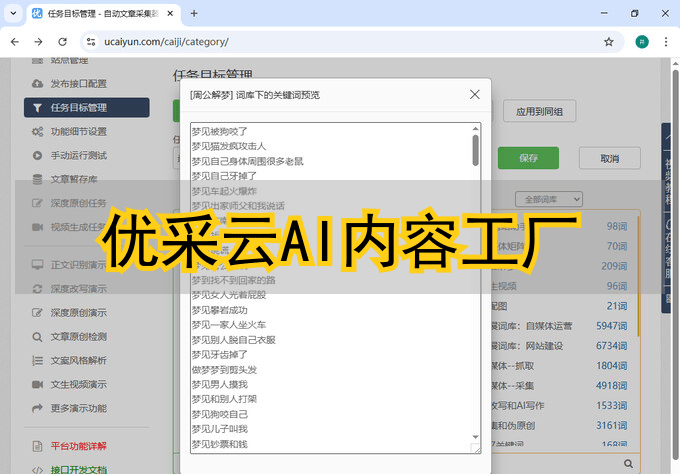Image resolution: width=680 pixels, height=474 pixels.
Task: Open 发布接口配置 in the sidebar
Action: tap(78, 83)
